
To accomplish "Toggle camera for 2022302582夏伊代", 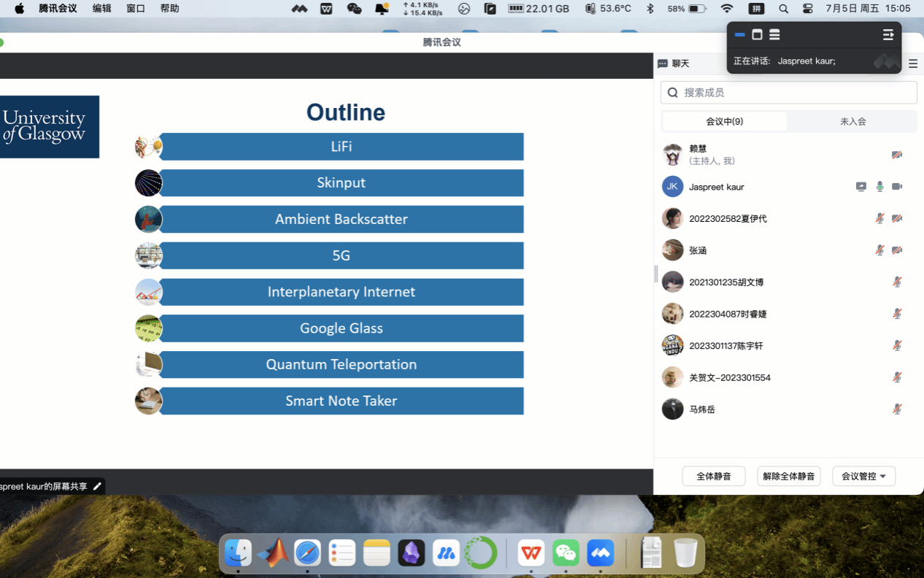I will point(897,219).
